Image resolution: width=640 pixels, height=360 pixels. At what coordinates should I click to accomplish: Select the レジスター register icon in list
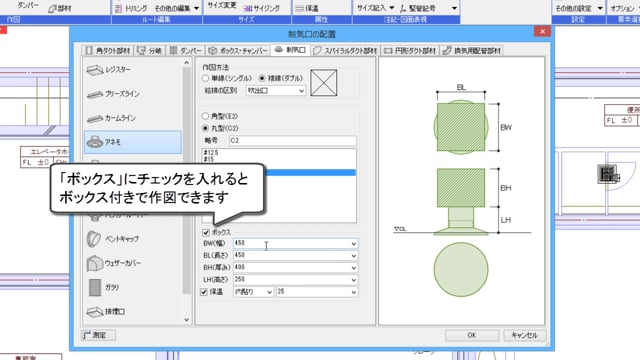coord(95,70)
